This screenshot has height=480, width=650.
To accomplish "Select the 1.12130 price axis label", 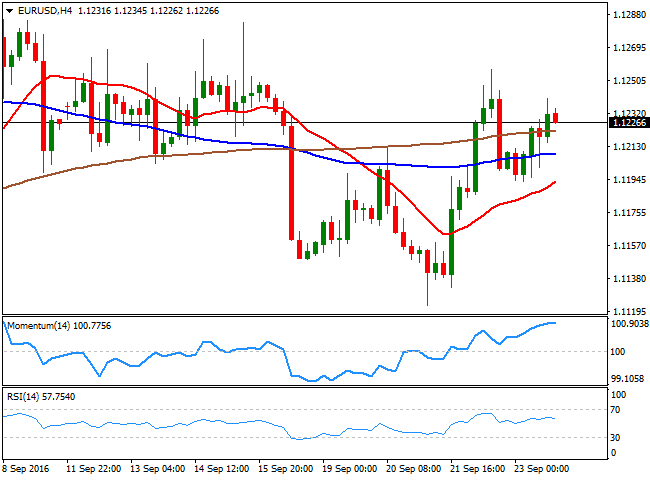I will 629,147.
